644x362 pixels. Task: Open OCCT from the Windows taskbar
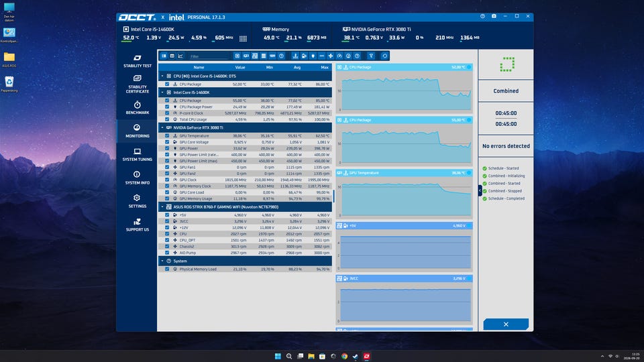pos(366,356)
